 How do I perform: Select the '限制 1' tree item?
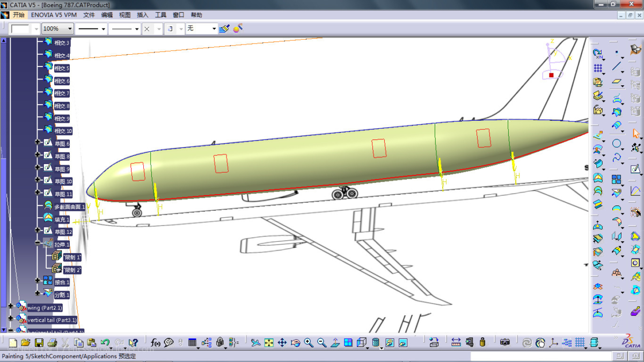72,257
